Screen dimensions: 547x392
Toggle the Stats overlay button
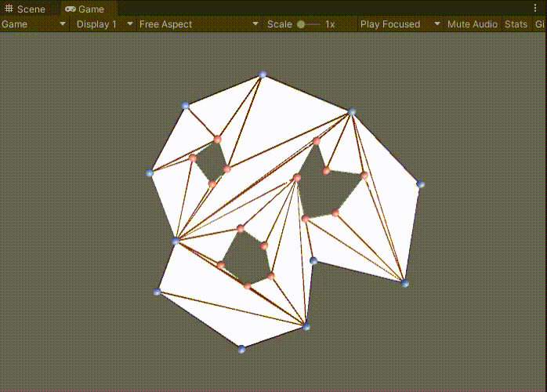516,24
